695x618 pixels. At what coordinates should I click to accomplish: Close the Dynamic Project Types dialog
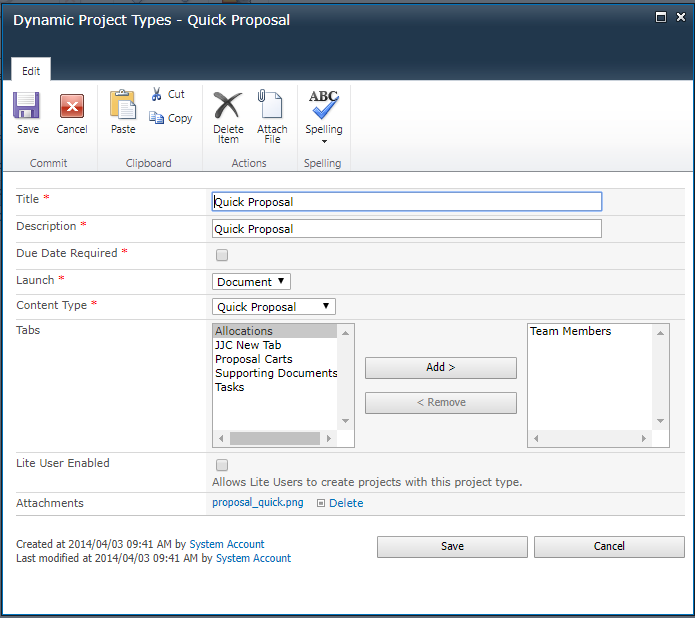click(x=681, y=17)
